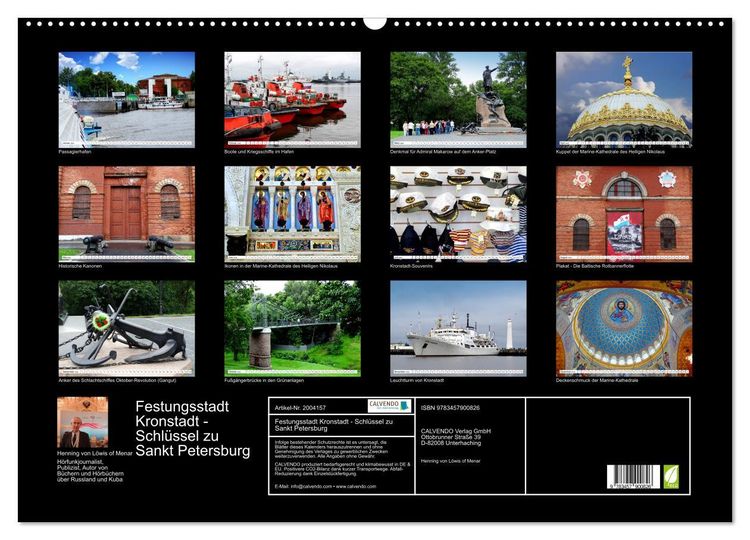750x540 pixels.
Task: Click the white ship and lighthouse photo
Action: [x=458, y=328]
